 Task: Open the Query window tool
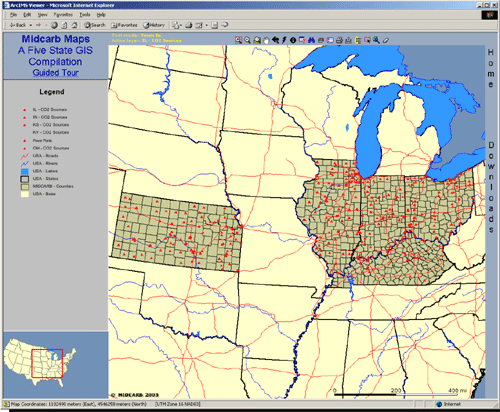point(302,40)
